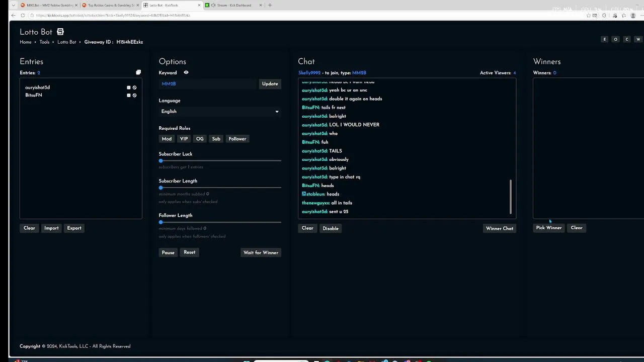Reset the giveaway options
644x362 pixels.
(189, 252)
